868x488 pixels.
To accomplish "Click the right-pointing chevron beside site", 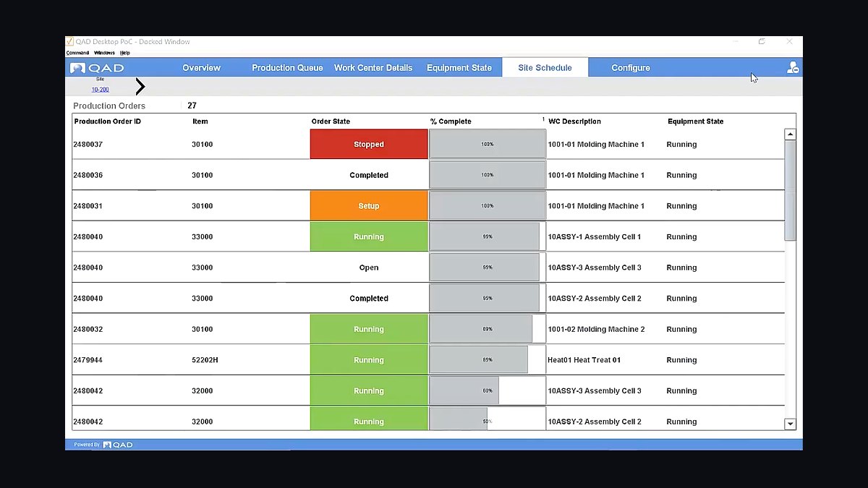I will [140, 87].
